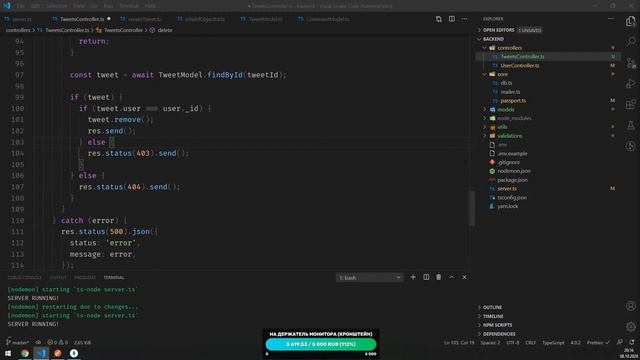Click the VS Code taskbar icon
Screen dimensions: 640x360
coord(41,353)
